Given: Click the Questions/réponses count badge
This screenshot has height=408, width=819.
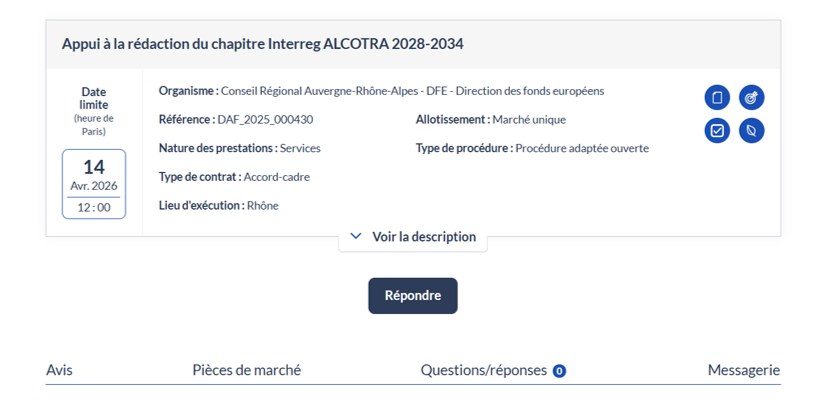Looking at the screenshot, I should coord(559,371).
